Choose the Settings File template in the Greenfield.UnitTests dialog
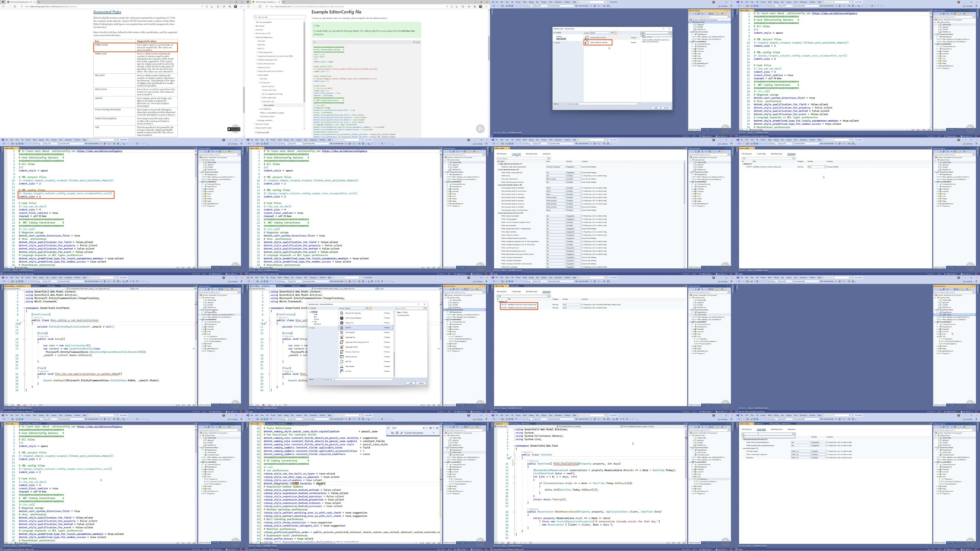This screenshot has width=980, height=551. (x=366, y=323)
